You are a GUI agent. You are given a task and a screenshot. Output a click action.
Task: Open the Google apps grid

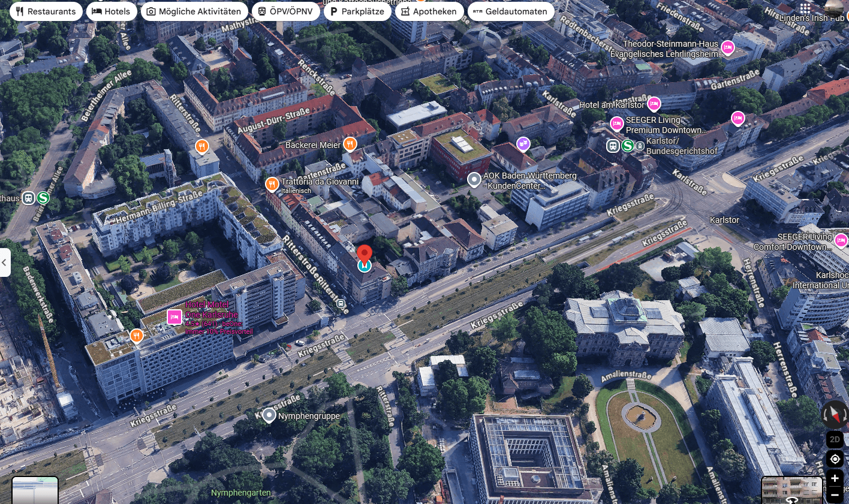coord(805,8)
